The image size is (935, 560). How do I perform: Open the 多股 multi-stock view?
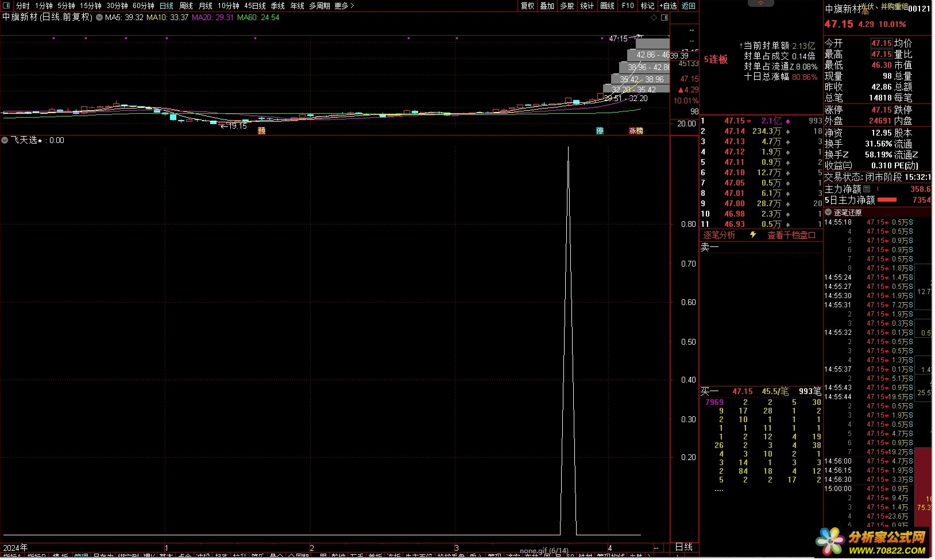567,6
